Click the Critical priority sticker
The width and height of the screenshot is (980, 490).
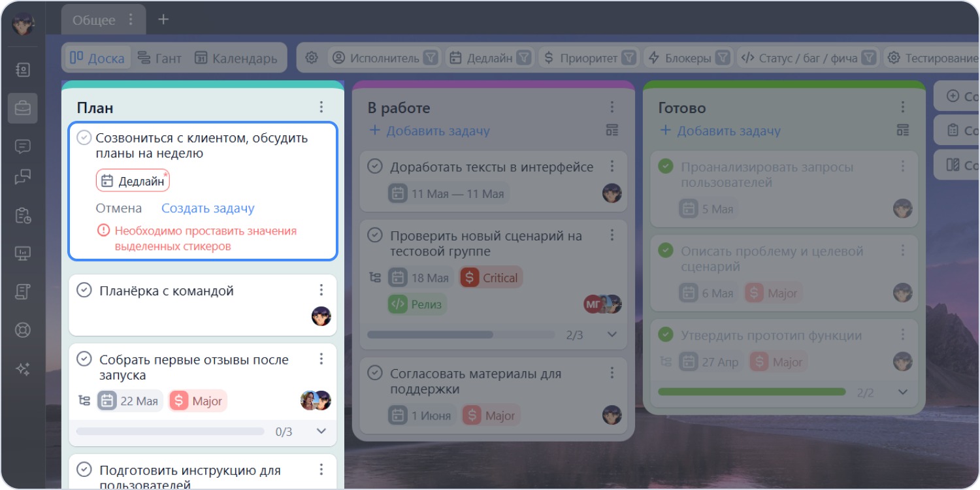click(491, 278)
